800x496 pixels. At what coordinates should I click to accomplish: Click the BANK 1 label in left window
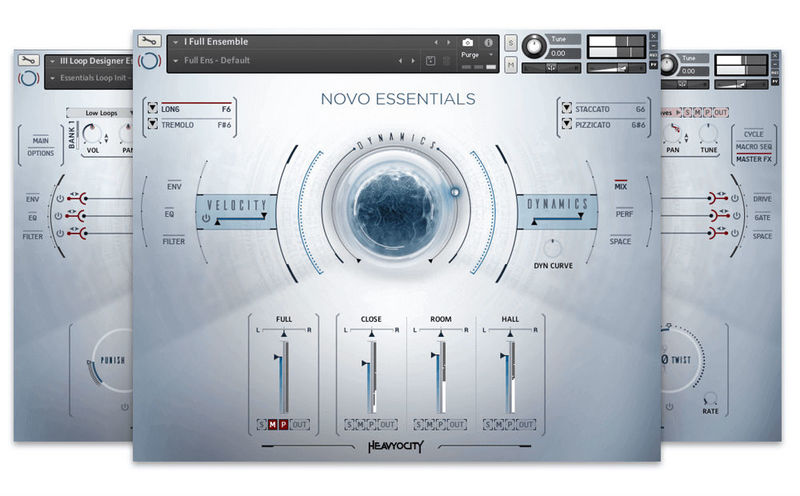pyautogui.click(x=71, y=134)
